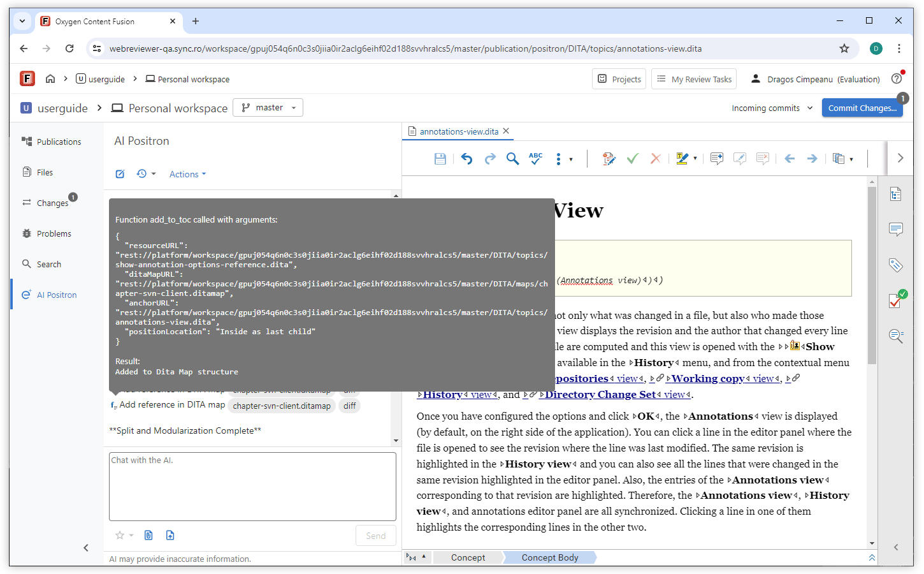The image size is (924, 574).
Task: Open the Problems section
Action: (x=47, y=233)
